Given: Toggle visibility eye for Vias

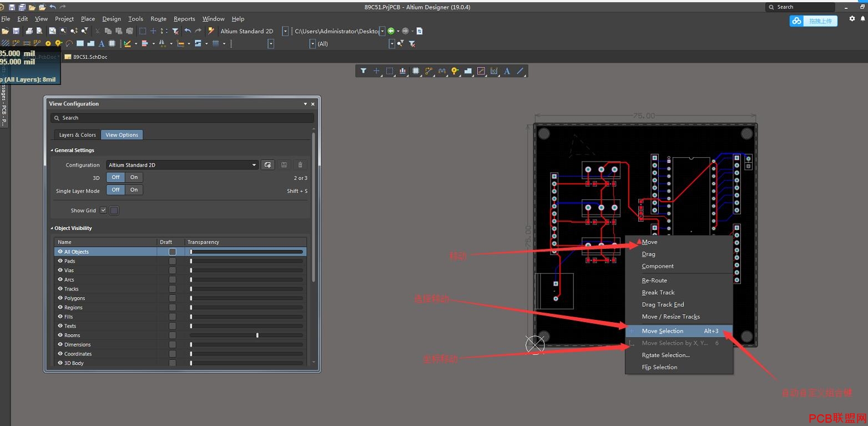Looking at the screenshot, I should pyautogui.click(x=59, y=270).
